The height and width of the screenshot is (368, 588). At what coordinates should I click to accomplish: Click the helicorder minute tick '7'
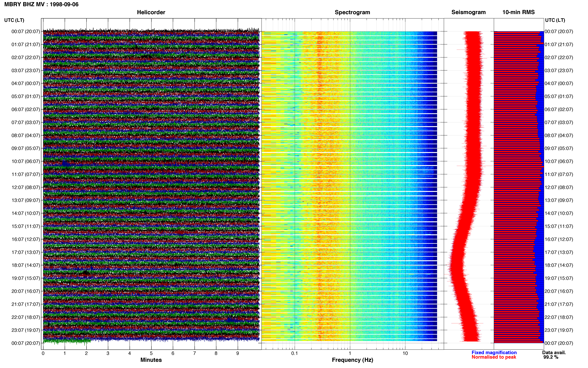click(195, 353)
